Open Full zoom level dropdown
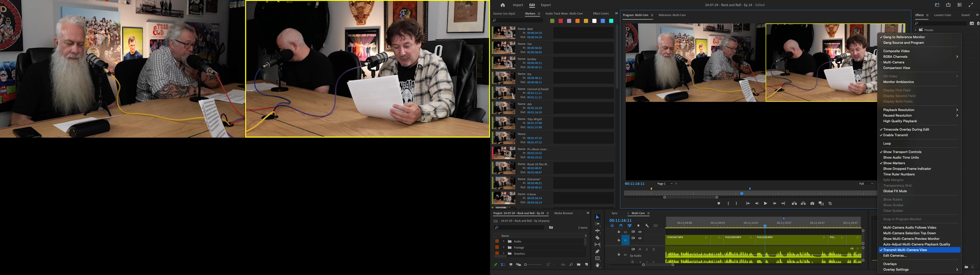 866,184
